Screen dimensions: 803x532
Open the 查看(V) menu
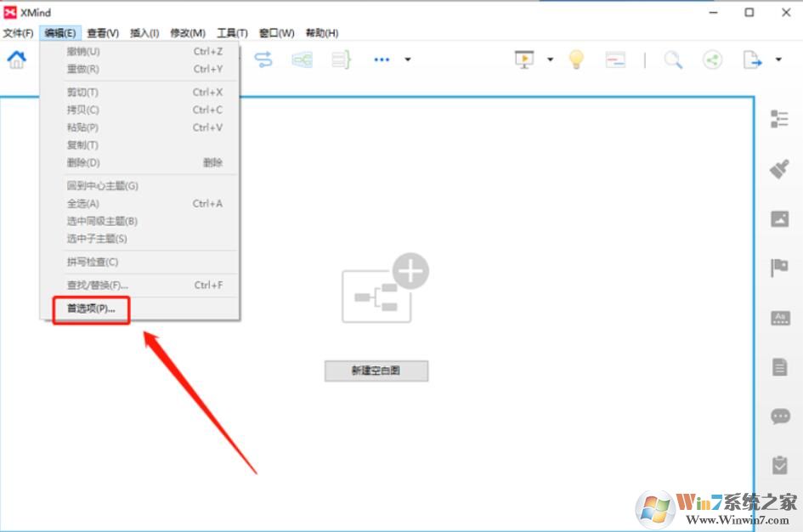click(102, 32)
